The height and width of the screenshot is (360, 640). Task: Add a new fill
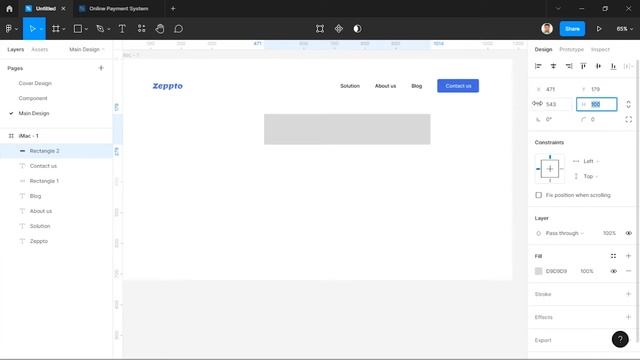(628, 256)
